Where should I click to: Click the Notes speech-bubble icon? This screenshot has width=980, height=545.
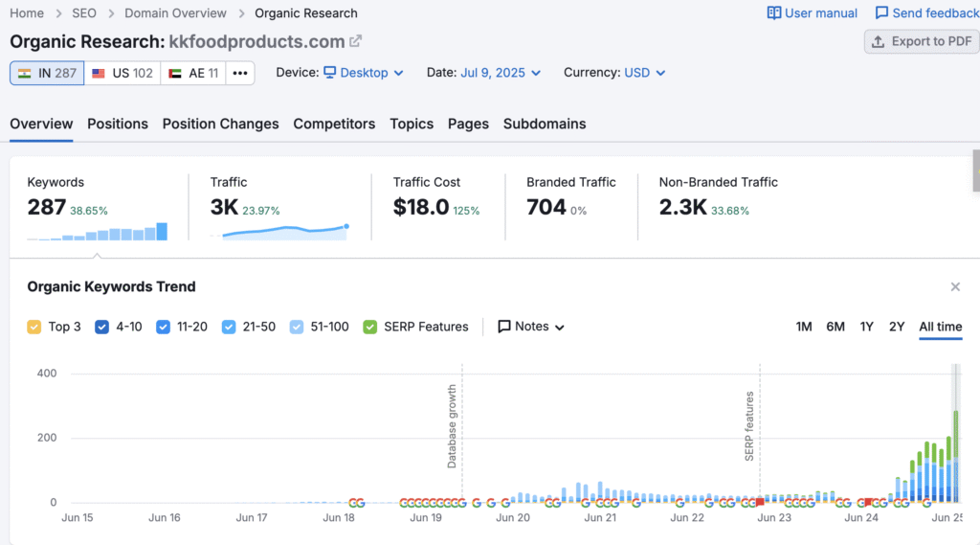tap(503, 327)
